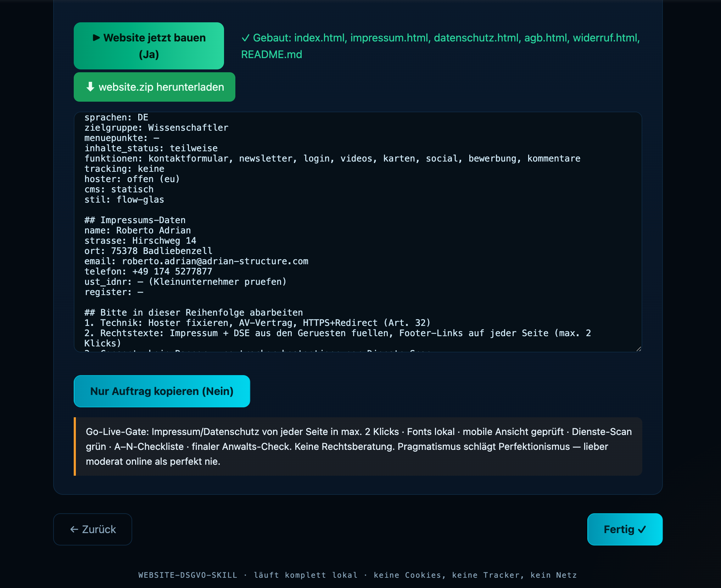This screenshot has height=588, width=721.
Task: Finish with the Fertig button
Action: click(x=625, y=529)
